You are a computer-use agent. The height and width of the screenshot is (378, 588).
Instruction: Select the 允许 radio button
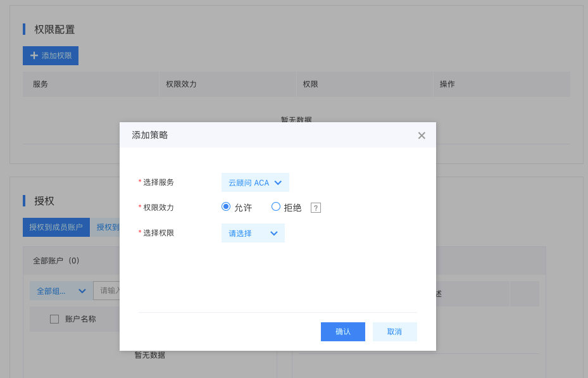(x=226, y=206)
